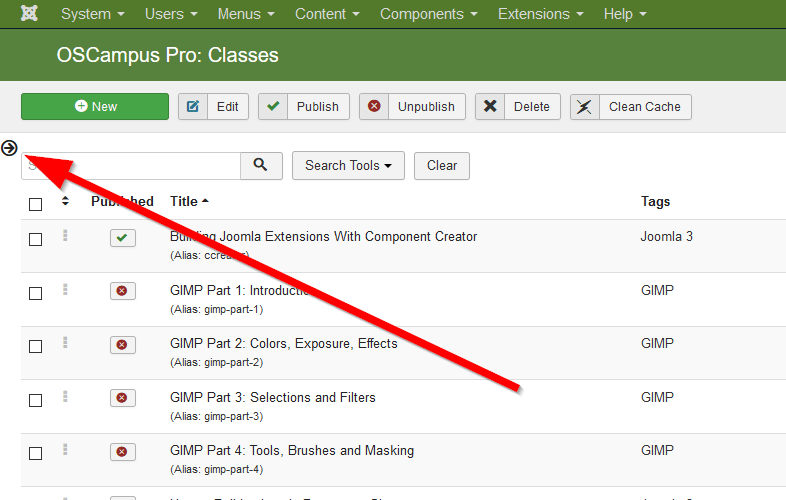Check the Building Joomla Extensions row checkbox
786x500 pixels.
36,240
